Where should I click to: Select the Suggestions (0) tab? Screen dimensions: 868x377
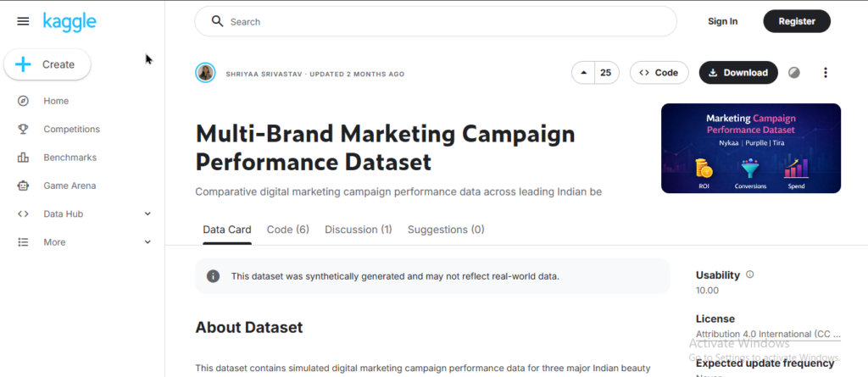[x=446, y=230]
